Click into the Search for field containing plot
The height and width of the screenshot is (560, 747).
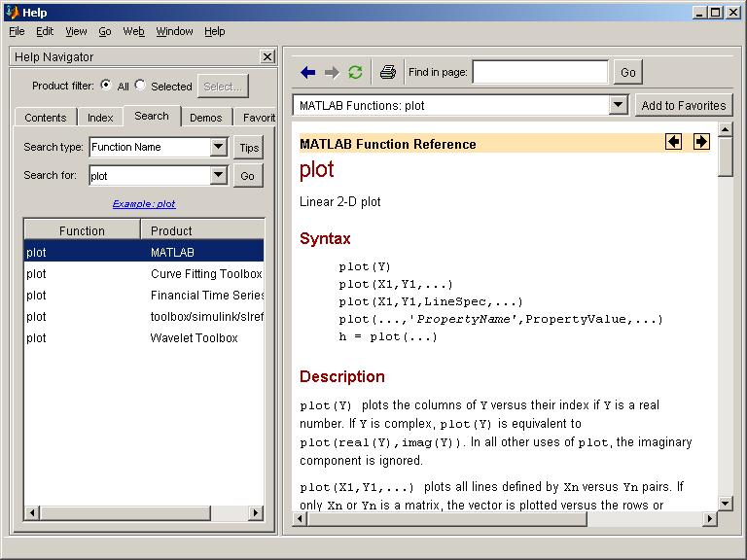tap(150, 176)
